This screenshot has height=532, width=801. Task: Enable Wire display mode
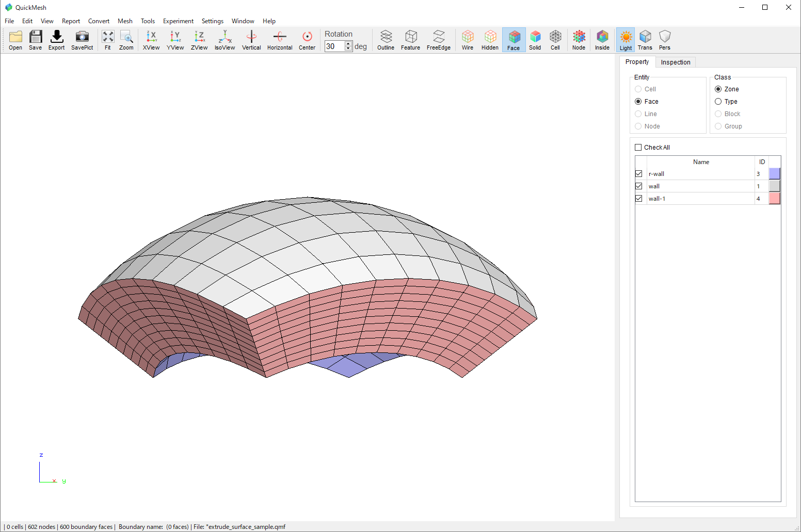point(467,40)
